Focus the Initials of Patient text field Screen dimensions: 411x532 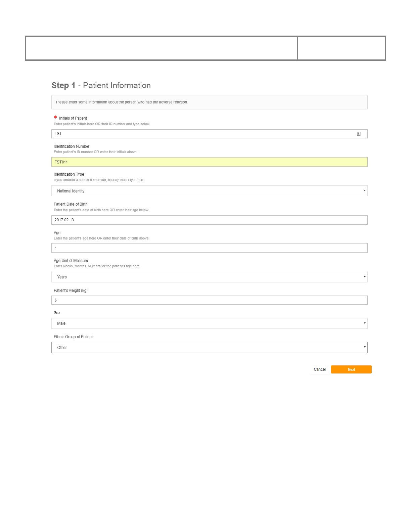[x=201, y=134]
